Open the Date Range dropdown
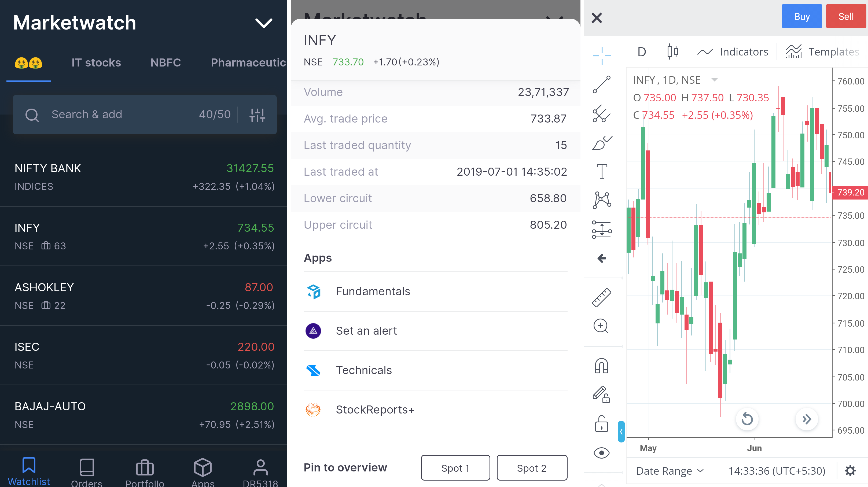 [x=670, y=471]
